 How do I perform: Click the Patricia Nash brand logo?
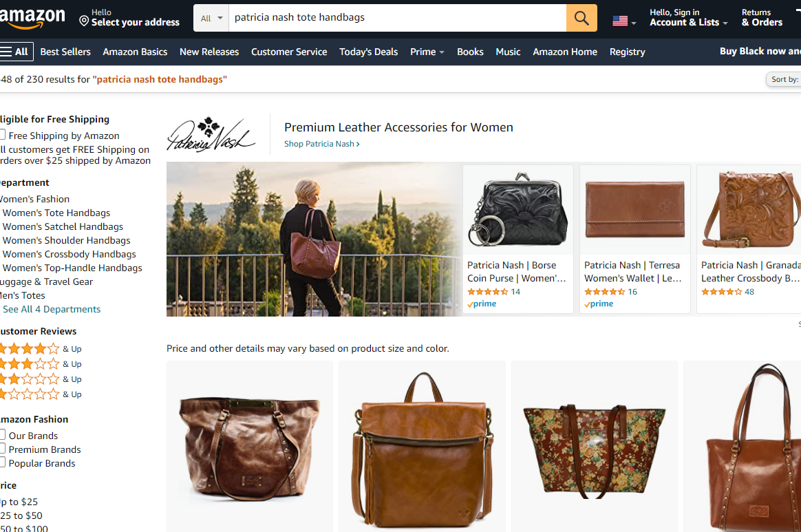click(x=211, y=135)
